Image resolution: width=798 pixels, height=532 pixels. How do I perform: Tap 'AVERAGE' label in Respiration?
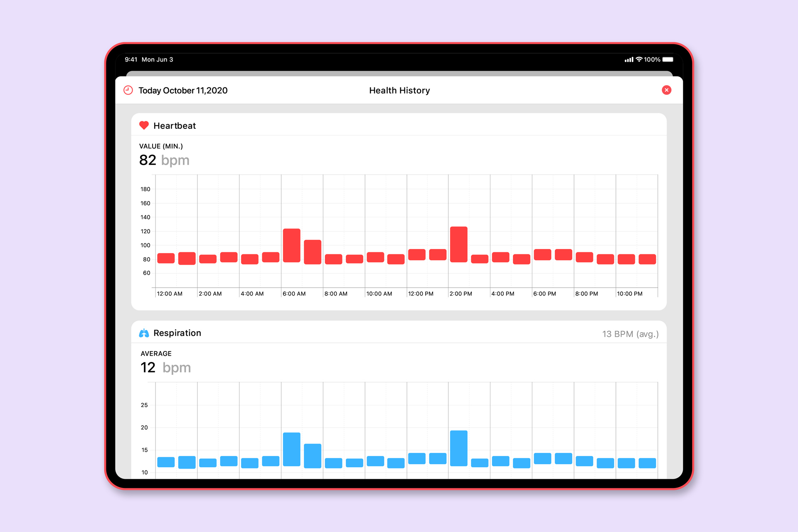[156, 354]
